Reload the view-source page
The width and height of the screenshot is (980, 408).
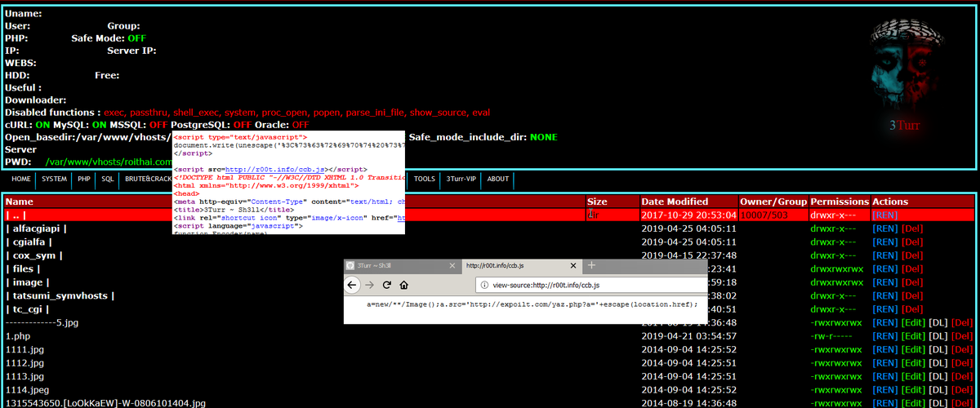387,285
